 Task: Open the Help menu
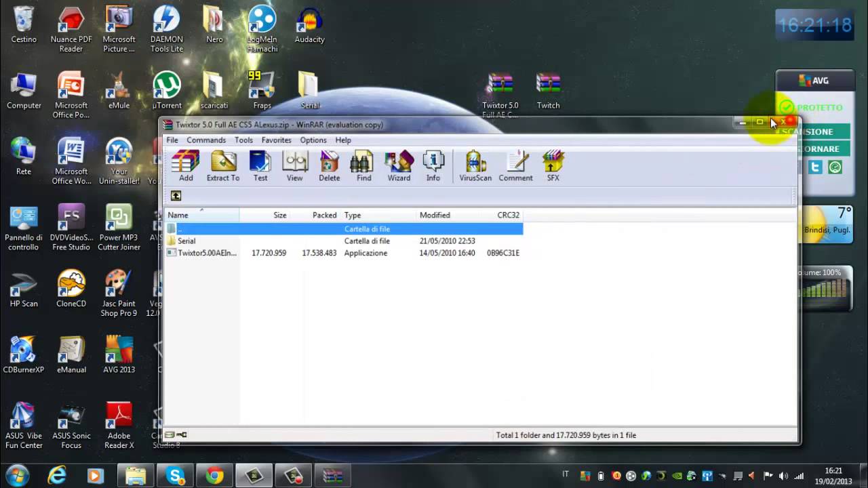point(343,140)
